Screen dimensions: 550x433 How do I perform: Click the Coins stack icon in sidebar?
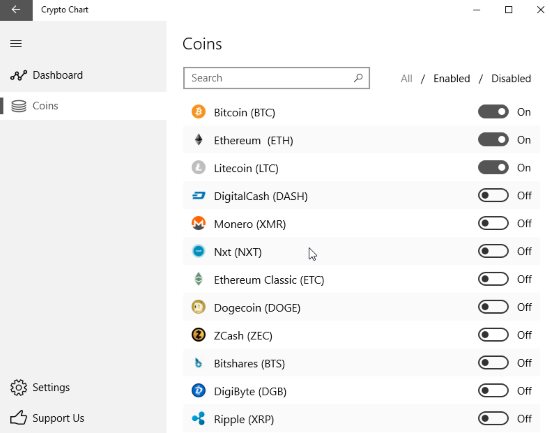point(19,106)
